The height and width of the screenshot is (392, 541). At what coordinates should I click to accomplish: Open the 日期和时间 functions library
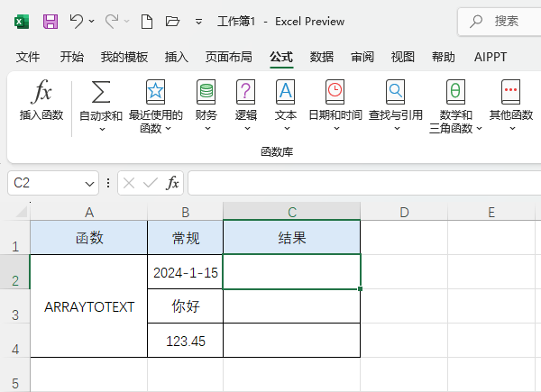click(335, 105)
